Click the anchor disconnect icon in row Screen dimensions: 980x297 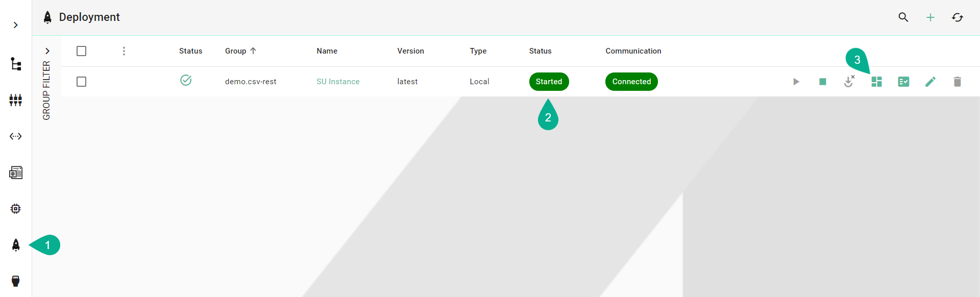click(849, 82)
